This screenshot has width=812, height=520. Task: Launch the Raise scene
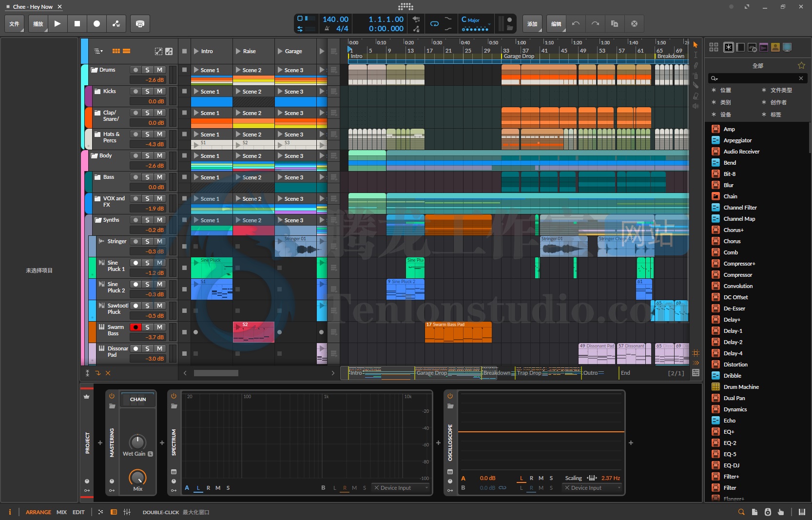(x=238, y=51)
